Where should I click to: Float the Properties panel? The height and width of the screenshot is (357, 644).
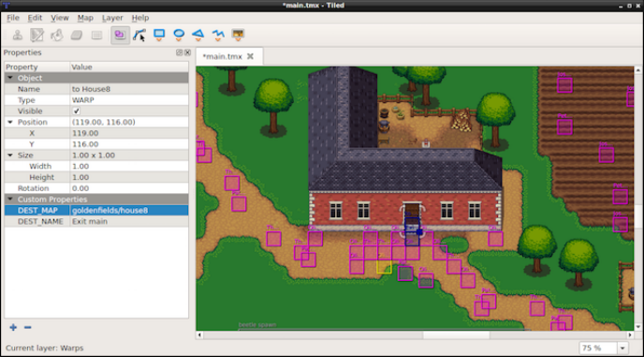(x=179, y=52)
